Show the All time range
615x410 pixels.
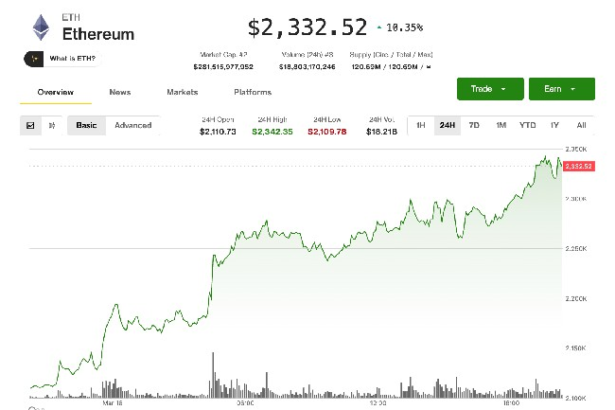click(x=581, y=125)
